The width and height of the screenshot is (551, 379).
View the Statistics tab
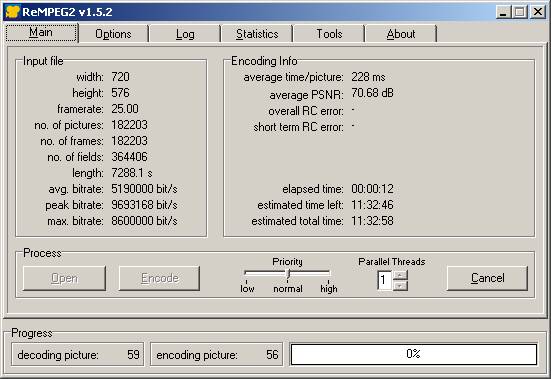point(257,34)
